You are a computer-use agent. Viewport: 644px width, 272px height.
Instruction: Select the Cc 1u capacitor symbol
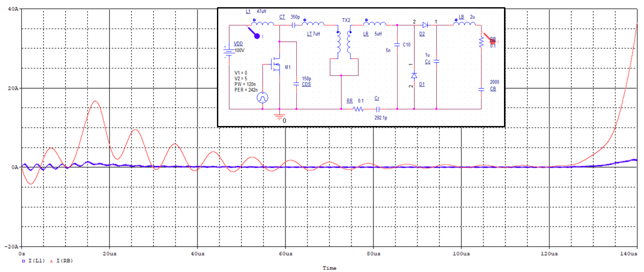[x=436, y=61]
